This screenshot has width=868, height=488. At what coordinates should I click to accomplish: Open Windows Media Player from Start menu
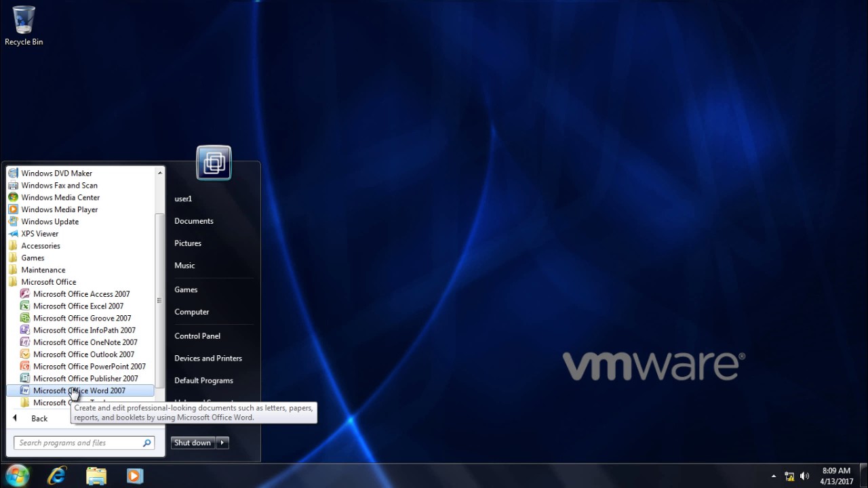[80, 209]
